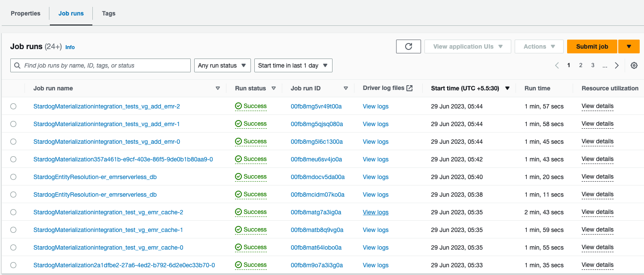The image size is (644, 275).
Task: Click the sort arrow on Job run name column
Action: click(217, 88)
